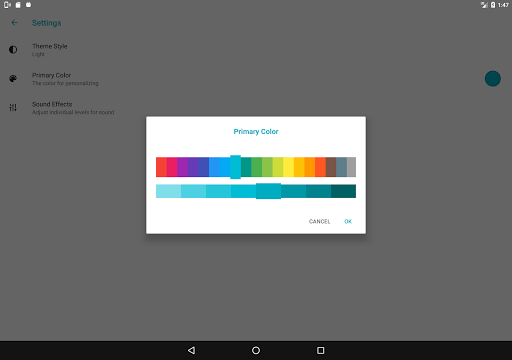Click 'Adjust individual levels for sound' text

point(73,112)
